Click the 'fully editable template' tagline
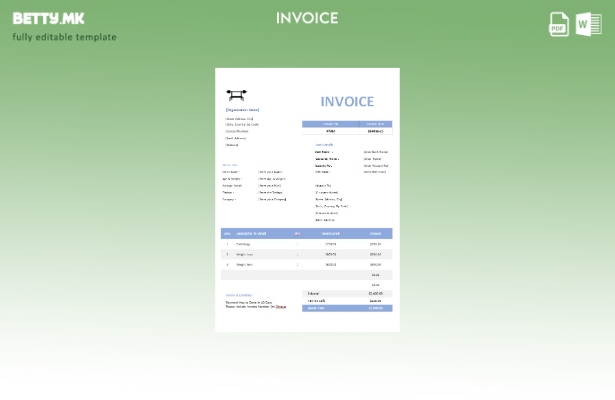The image size is (615, 400). tap(64, 37)
